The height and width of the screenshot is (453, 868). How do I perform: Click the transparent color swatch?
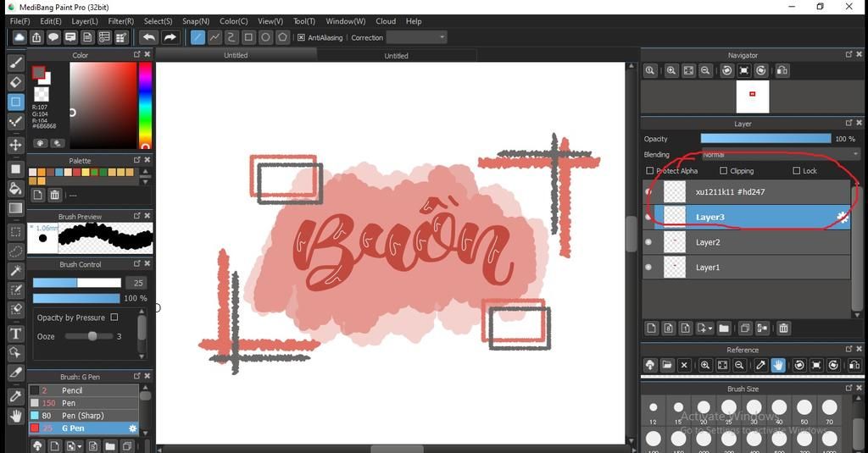pos(41,93)
